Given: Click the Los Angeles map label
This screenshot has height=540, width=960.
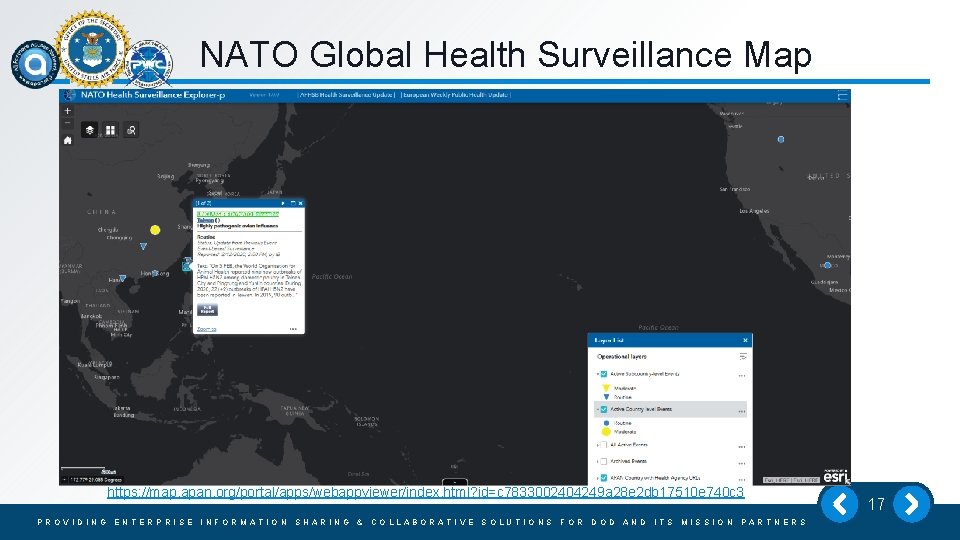Looking at the screenshot, I should point(754,211).
